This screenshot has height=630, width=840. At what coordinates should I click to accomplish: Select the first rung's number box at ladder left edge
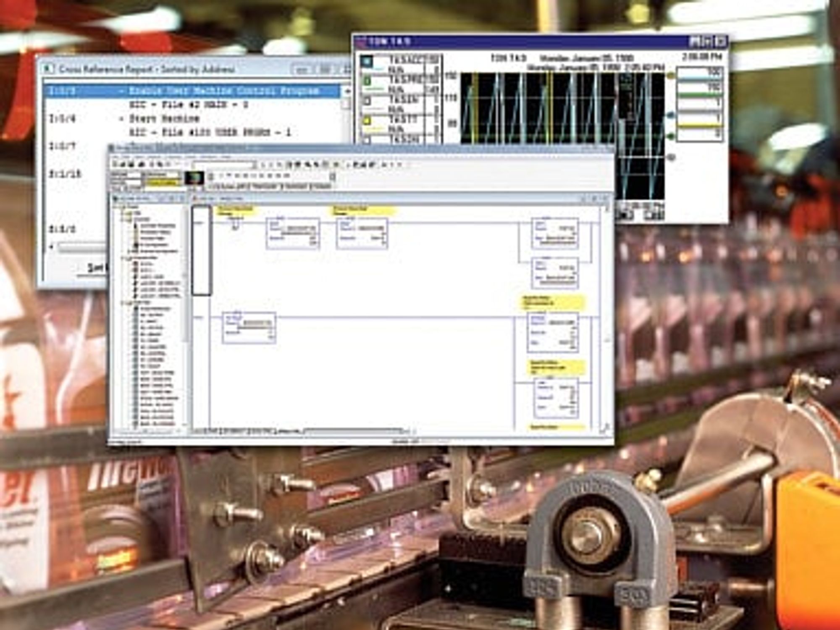coord(201,250)
